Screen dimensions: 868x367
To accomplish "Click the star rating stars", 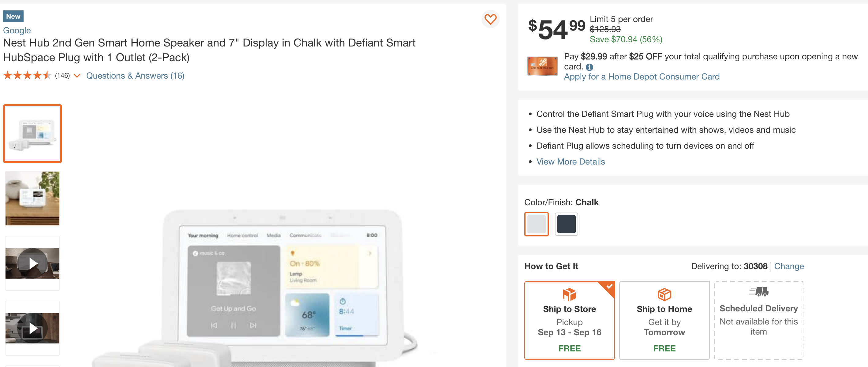I will point(27,76).
